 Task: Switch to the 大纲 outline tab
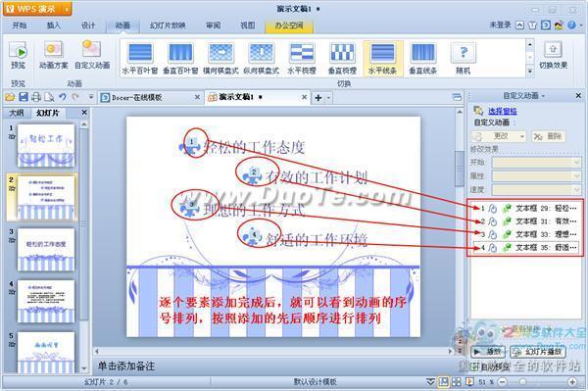tap(16, 113)
